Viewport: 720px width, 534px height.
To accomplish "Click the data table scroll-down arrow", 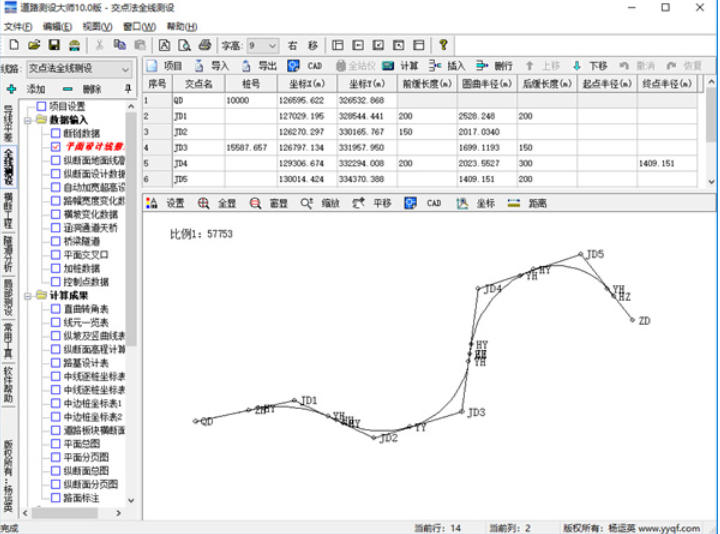I will 711,181.
